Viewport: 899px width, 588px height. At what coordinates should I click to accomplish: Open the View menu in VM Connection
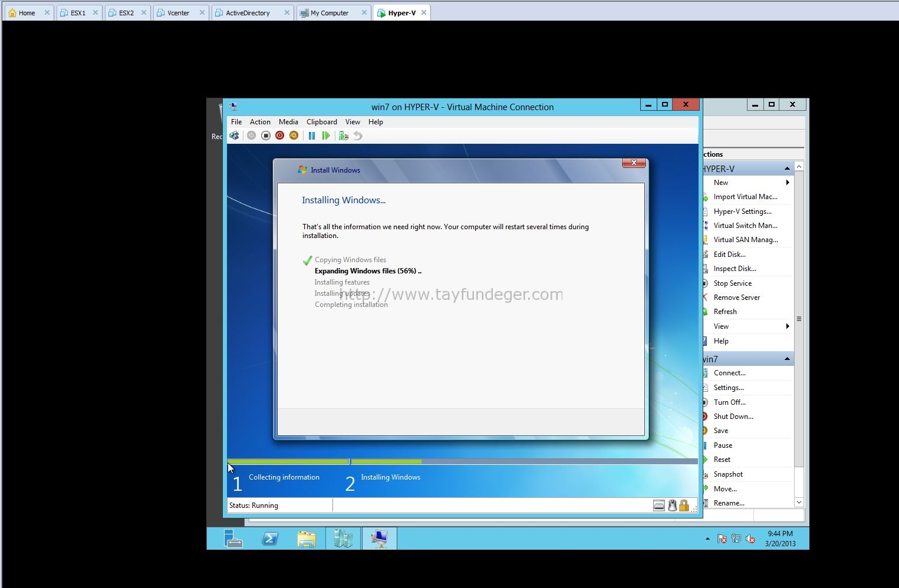point(353,122)
